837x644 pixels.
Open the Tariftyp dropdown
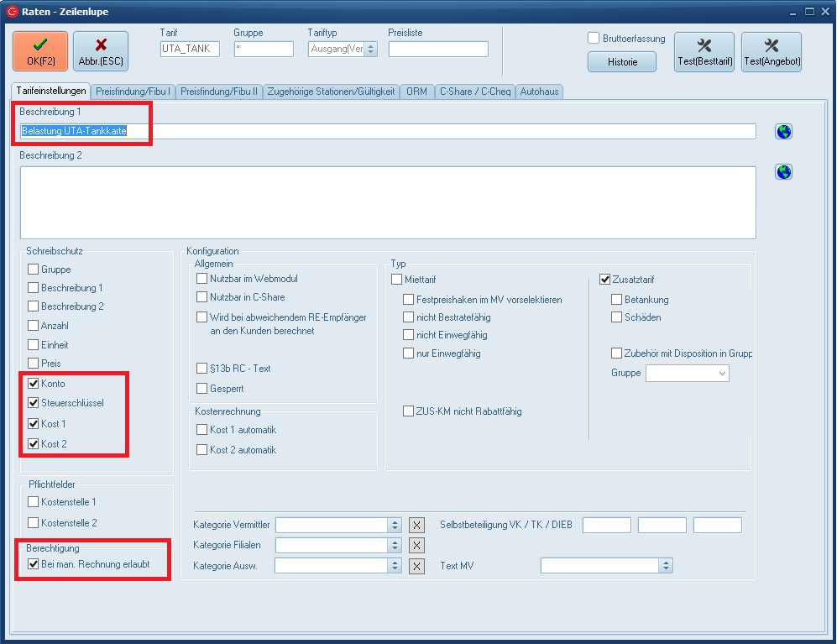pos(370,50)
